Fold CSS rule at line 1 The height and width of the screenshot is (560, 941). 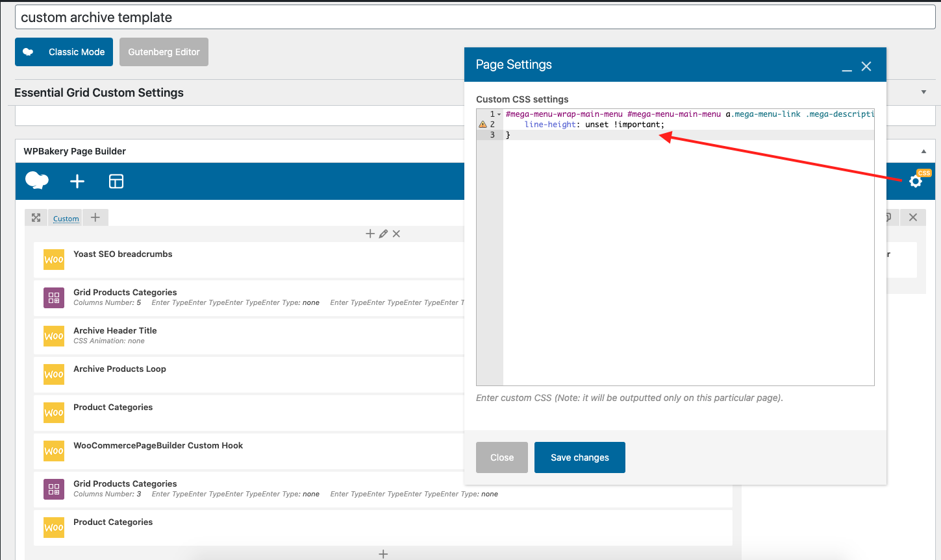[x=499, y=114]
